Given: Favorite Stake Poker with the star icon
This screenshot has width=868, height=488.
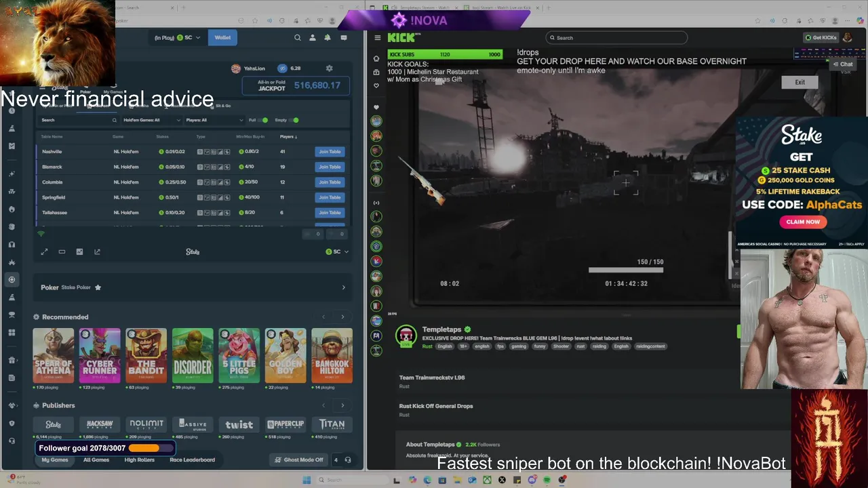Looking at the screenshot, I should (98, 287).
